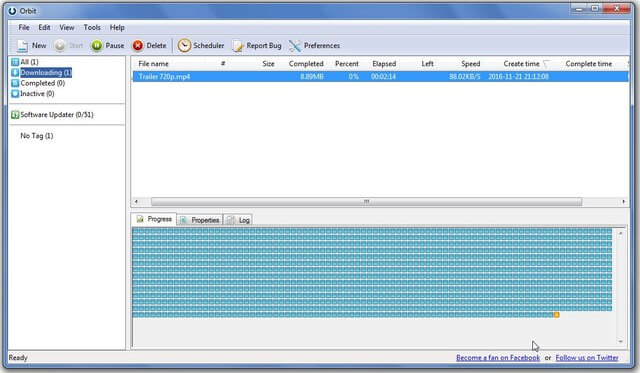Open the Tools menu
The width and height of the screenshot is (640, 373).
[x=92, y=27]
